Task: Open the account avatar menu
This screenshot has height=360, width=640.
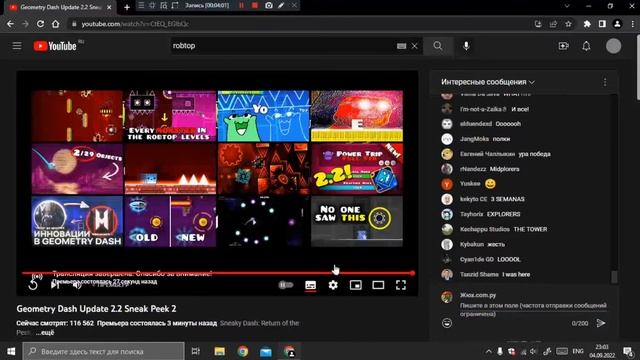Action: pyautogui.click(x=613, y=46)
